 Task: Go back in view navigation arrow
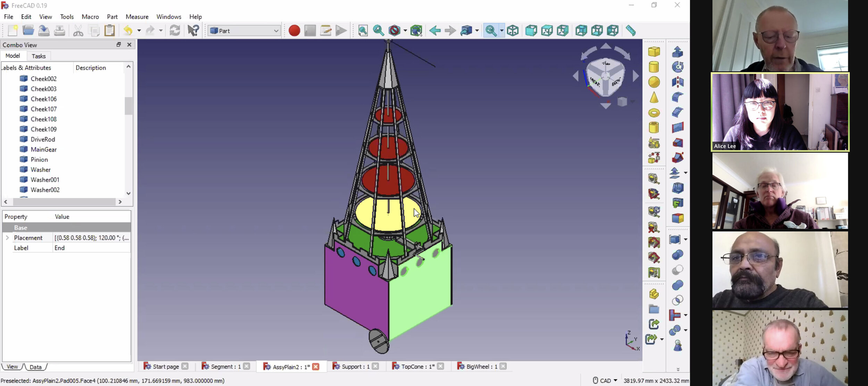[x=434, y=31]
